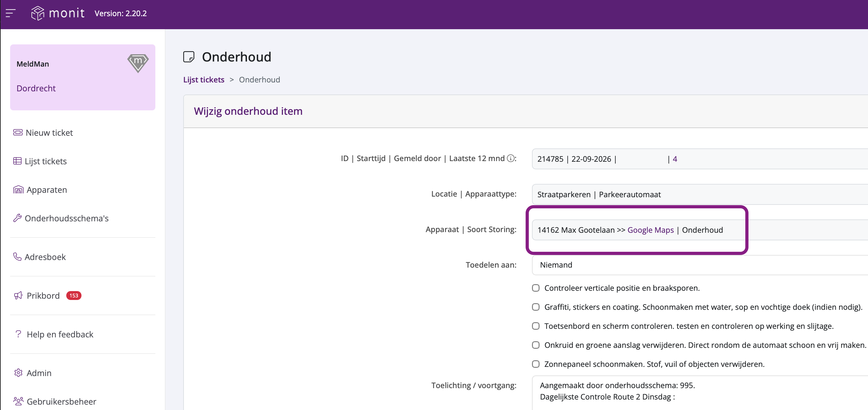Click the 'Onderhoud' breadcrumb text

259,80
